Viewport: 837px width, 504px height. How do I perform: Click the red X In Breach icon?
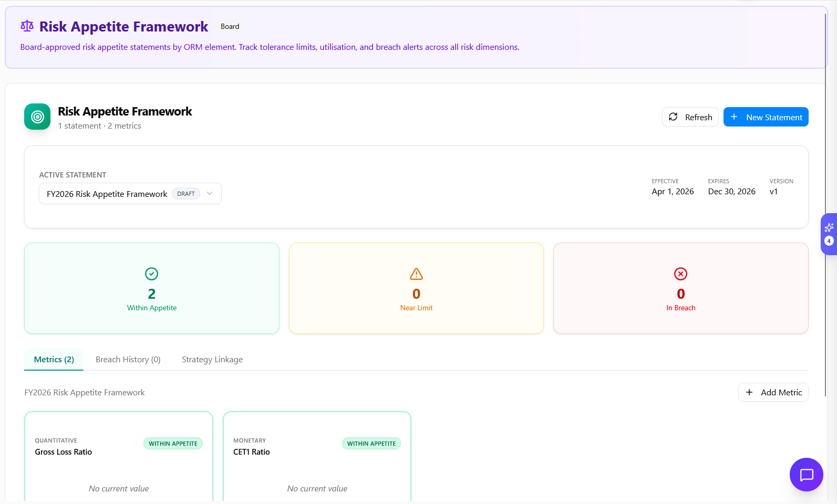point(680,274)
